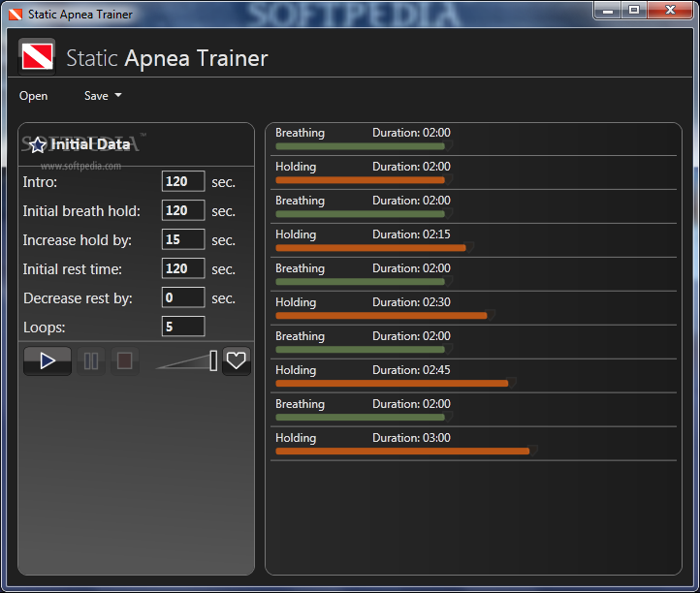Click the Decrease rest by input field

coord(183,297)
